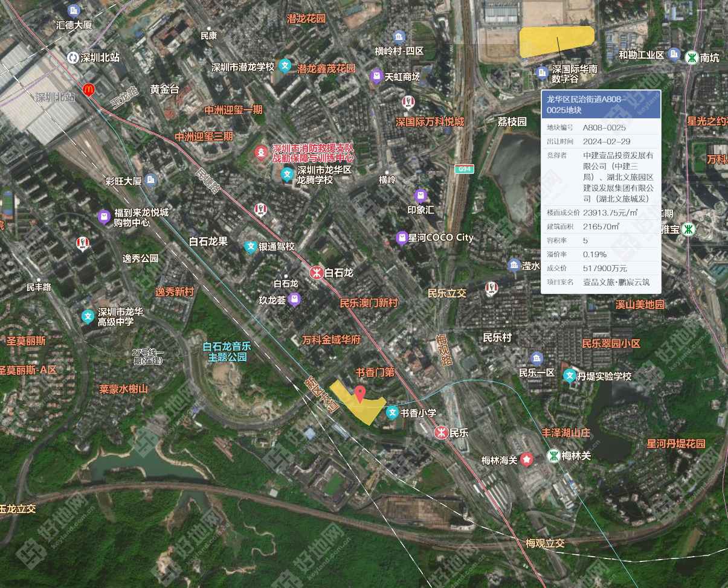The height and width of the screenshot is (588, 728).
Task: Click the 莱蒙水榭山 label
Action: (123, 389)
